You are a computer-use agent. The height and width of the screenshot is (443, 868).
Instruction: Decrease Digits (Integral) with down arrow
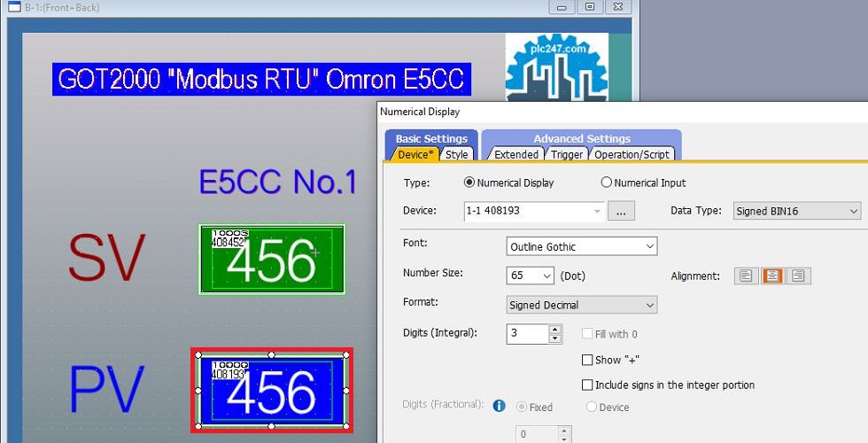click(554, 338)
